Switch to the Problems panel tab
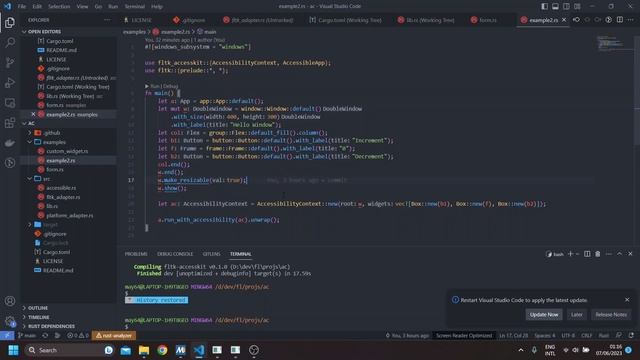This screenshot has height=360, width=640. (136, 254)
